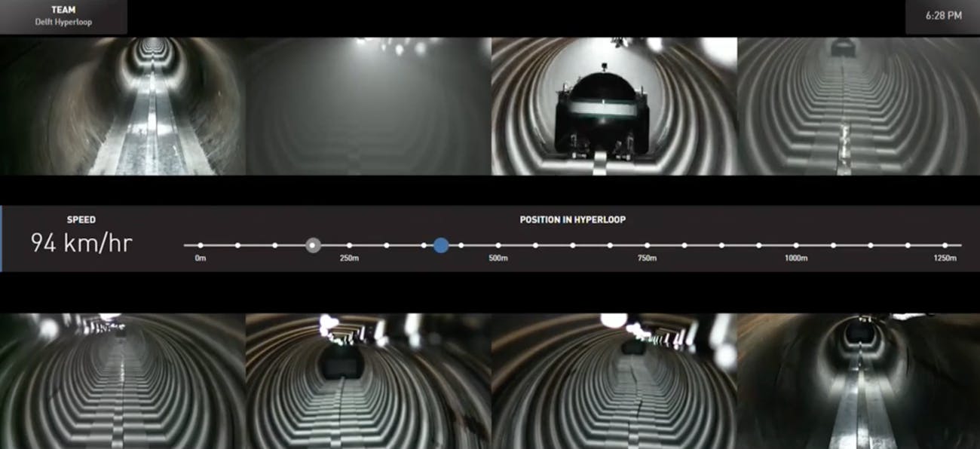Click the 6:28 PM clock display
This screenshot has width=980, height=449.
pyautogui.click(x=942, y=17)
